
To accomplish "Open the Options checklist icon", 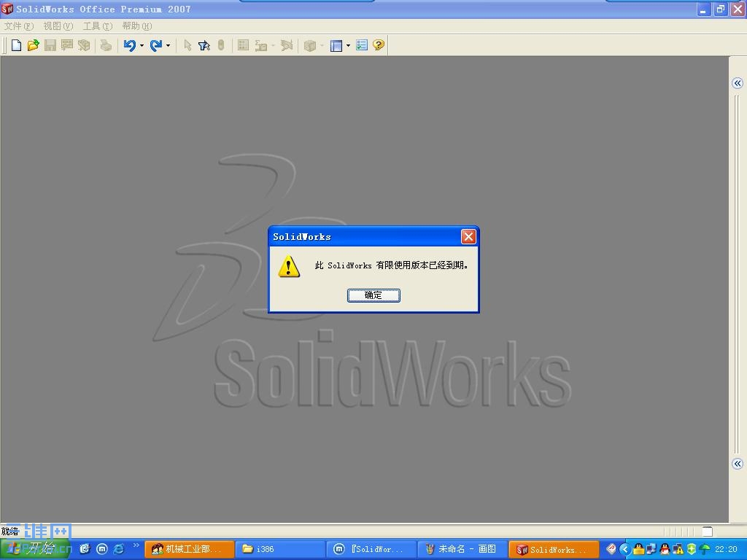I will 362,45.
